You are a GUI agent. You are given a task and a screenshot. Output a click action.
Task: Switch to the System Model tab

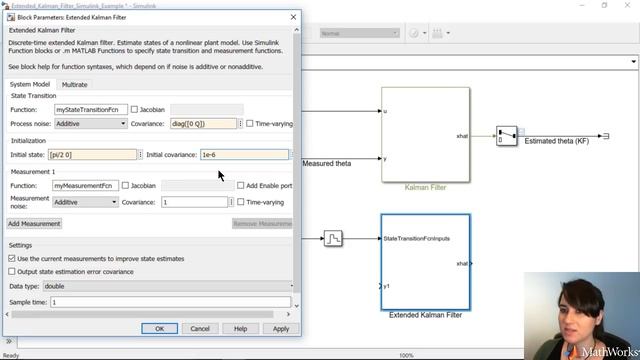30,84
